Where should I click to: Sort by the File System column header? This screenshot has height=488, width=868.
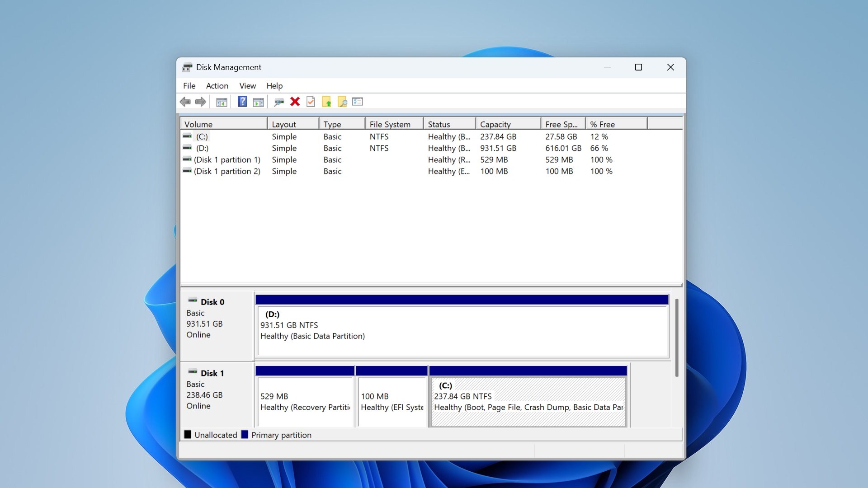click(394, 124)
